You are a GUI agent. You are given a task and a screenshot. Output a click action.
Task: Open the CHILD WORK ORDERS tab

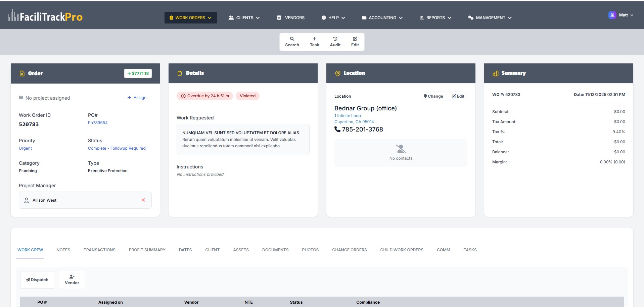402,250
